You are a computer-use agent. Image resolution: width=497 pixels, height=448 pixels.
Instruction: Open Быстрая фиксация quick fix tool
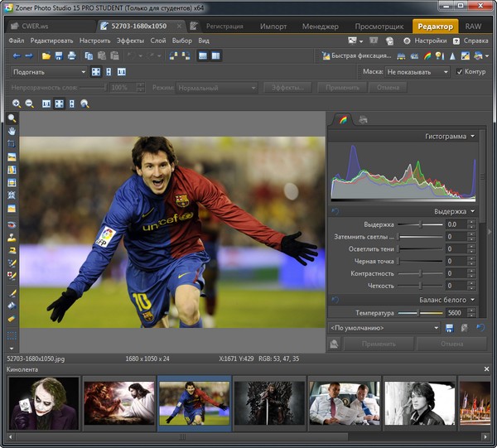pyautogui.click(x=357, y=55)
